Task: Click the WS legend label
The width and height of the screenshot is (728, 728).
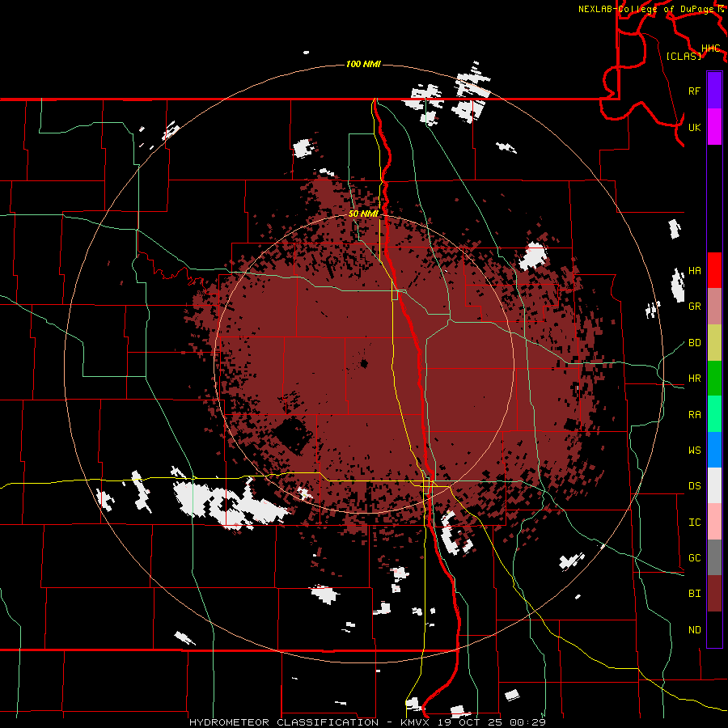Action: [694, 451]
